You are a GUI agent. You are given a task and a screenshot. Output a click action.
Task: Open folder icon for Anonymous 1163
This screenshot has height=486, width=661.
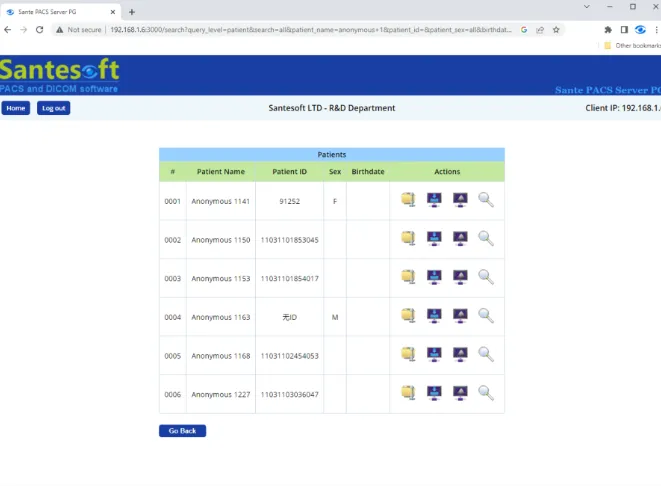[x=408, y=315]
